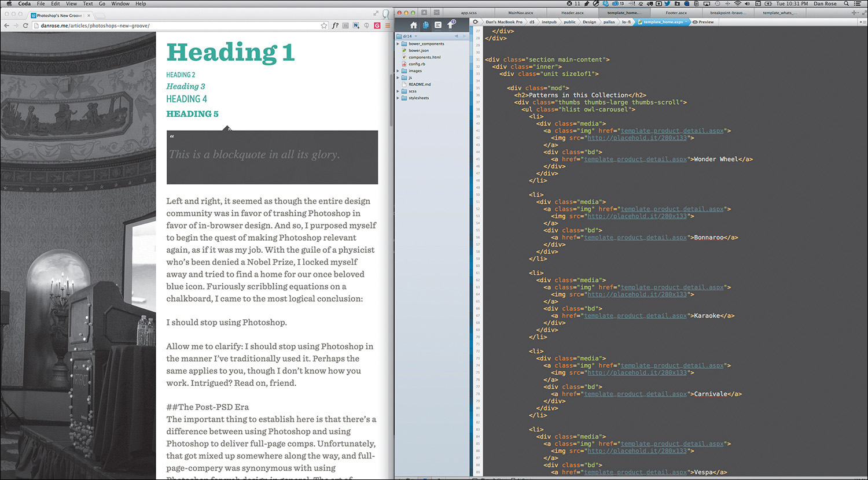Open README.md in the file list
Image resolution: width=868 pixels, height=480 pixels.
coord(420,84)
